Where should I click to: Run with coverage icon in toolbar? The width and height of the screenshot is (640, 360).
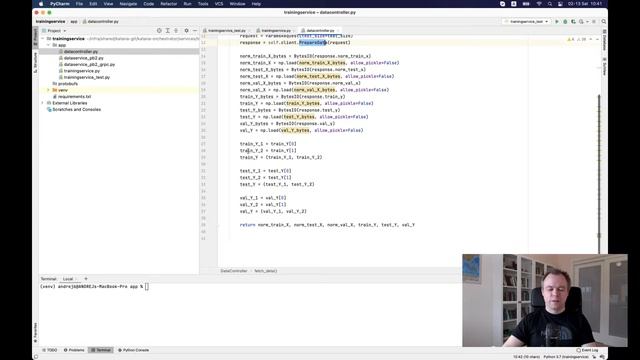click(573, 22)
